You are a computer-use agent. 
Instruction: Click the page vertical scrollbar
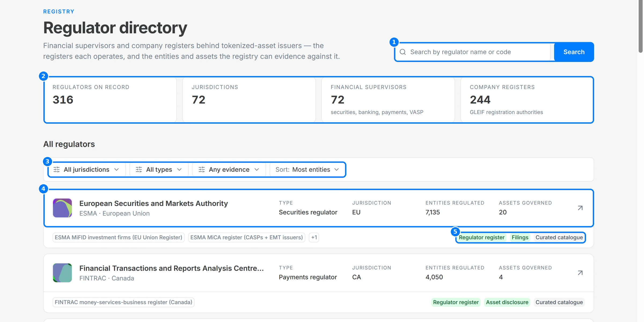pos(641,26)
